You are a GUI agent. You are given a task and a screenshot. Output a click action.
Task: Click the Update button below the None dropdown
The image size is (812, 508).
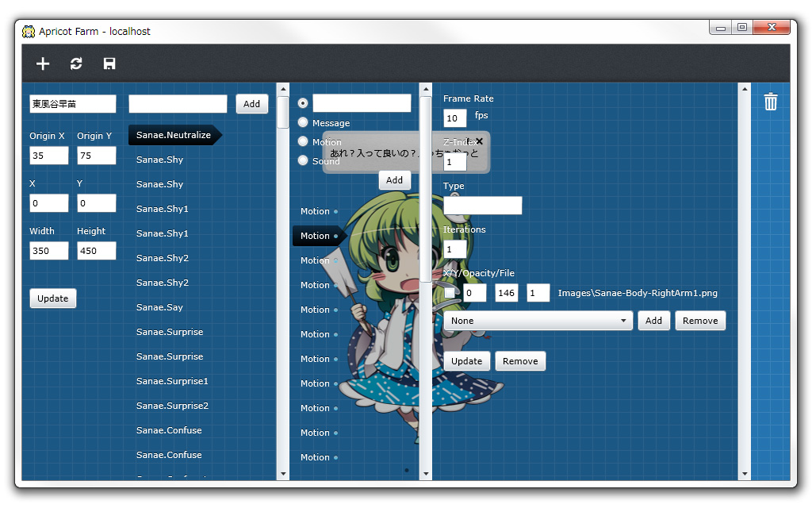coord(466,361)
